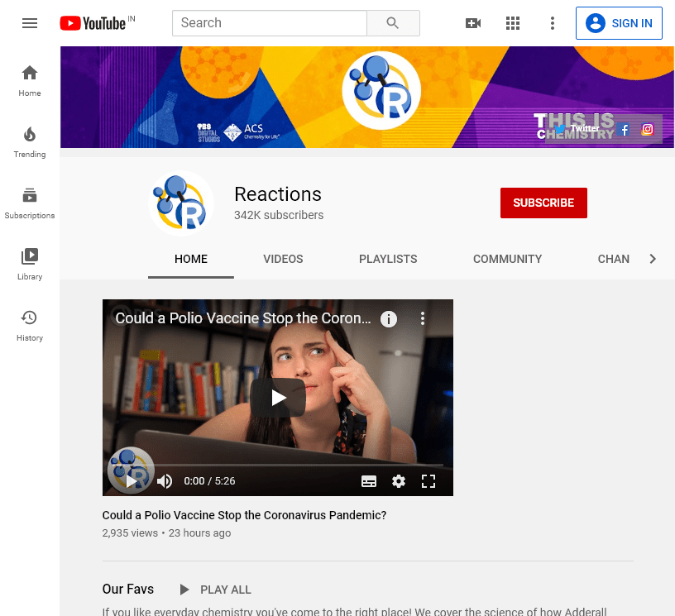Open Trending in the sidebar
Image resolution: width=675 pixels, height=616 pixels.
click(x=30, y=142)
